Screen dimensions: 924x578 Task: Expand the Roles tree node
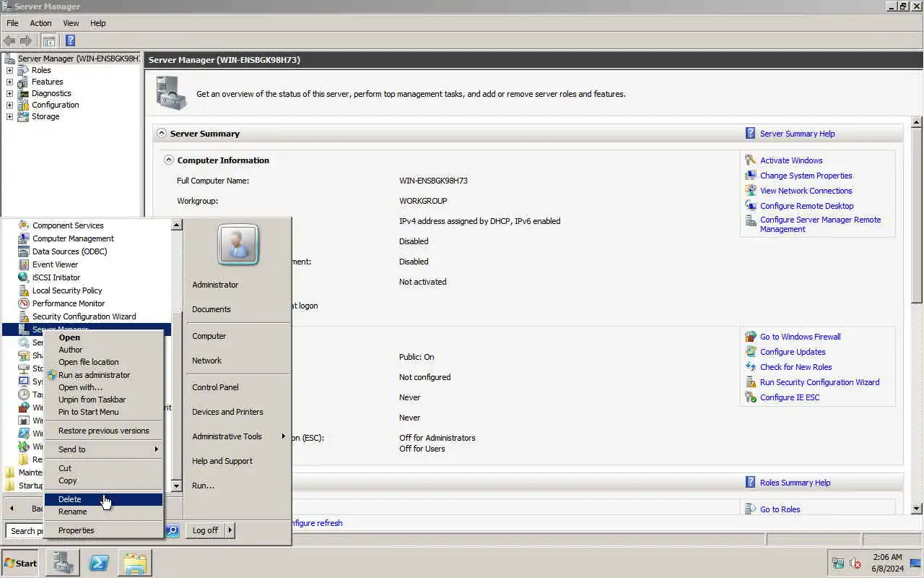coord(9,70)
